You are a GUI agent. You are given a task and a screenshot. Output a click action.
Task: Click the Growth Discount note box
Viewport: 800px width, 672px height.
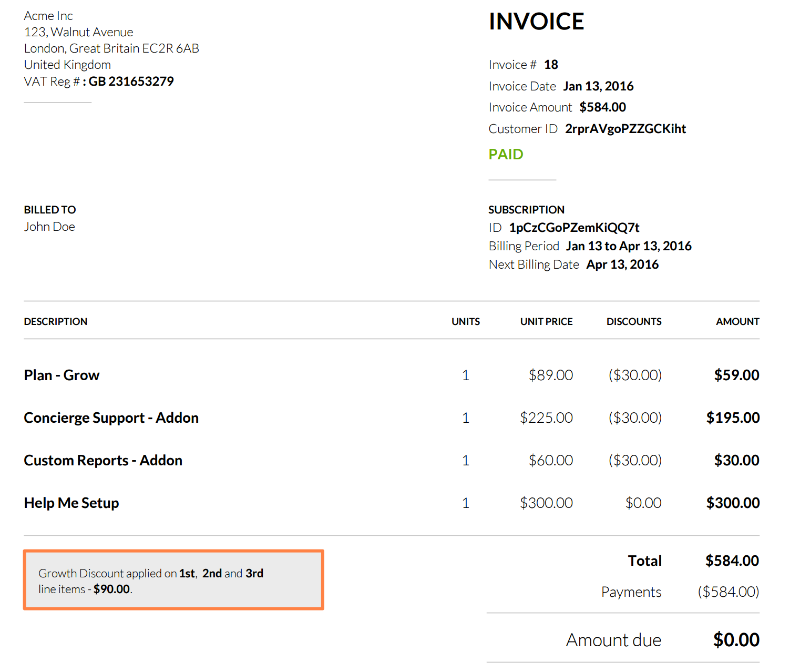pos(173,580)
